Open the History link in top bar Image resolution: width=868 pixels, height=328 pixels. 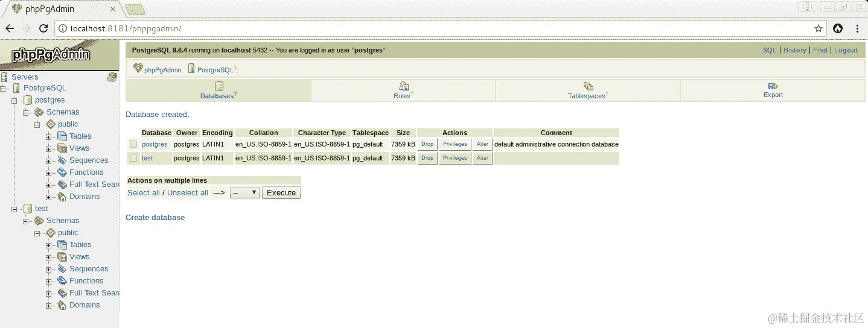click(795, 50)
